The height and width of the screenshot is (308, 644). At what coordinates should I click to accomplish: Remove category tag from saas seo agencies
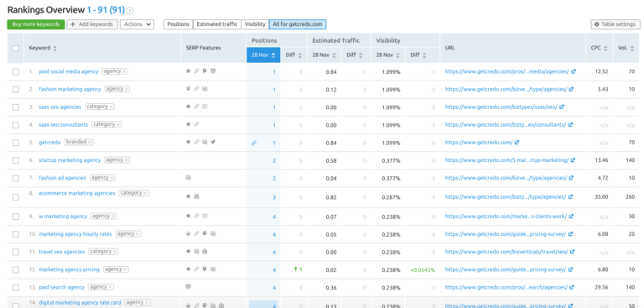[x=112, y=107]
